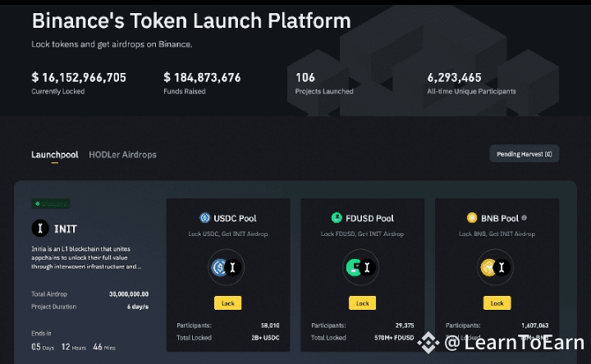Click the BNB Pool title
This screenshot has width=591, height=364.
point(500,218)
